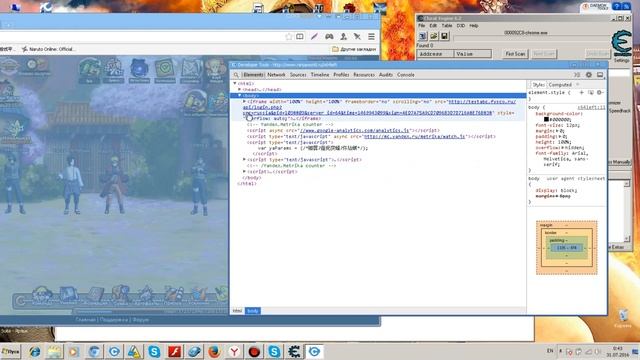
Task: Open the google-analytics.com/analytics.js link
Action: pos(354,131)
